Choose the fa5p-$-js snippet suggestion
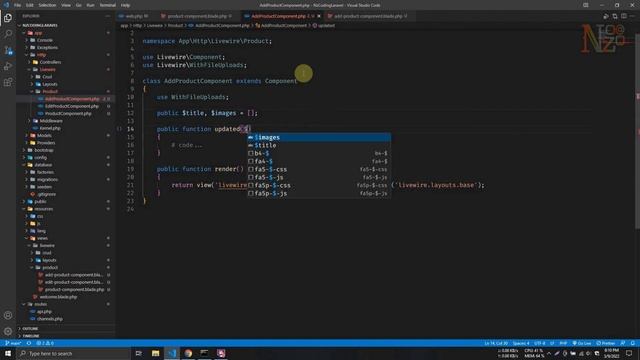 tap(319, 193)
